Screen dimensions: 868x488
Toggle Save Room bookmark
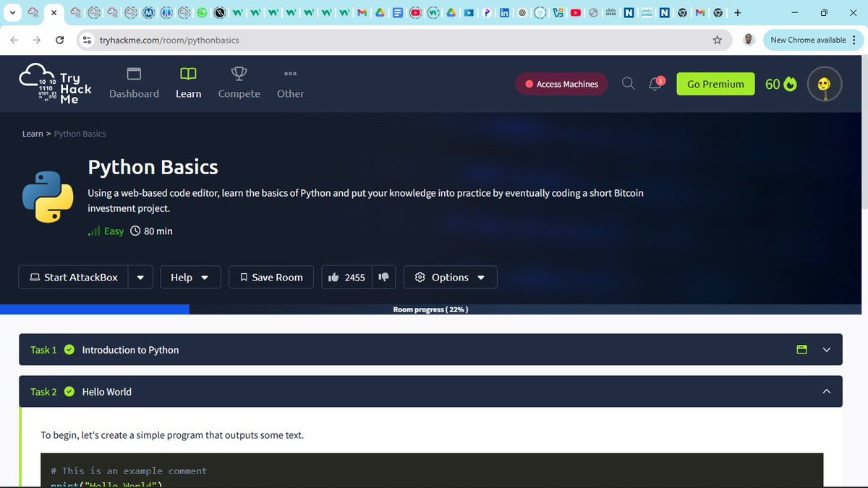click(271, 278)
